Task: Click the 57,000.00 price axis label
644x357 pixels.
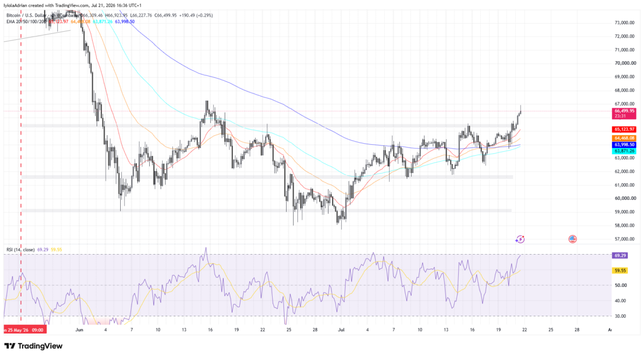Action: tap(626, 239)
